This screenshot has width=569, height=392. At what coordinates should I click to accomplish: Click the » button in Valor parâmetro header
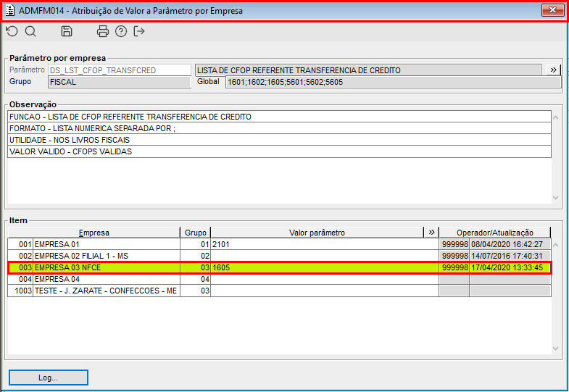(x=431, y=232)
